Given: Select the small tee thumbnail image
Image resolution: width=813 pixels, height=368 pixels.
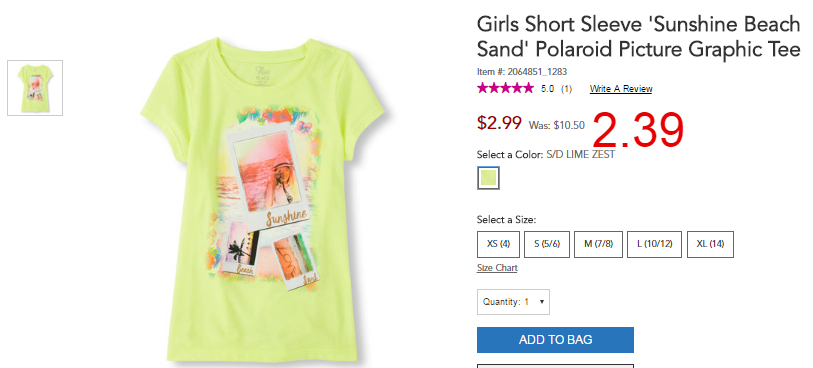Looking at the screenshot, I should [35, 88].
